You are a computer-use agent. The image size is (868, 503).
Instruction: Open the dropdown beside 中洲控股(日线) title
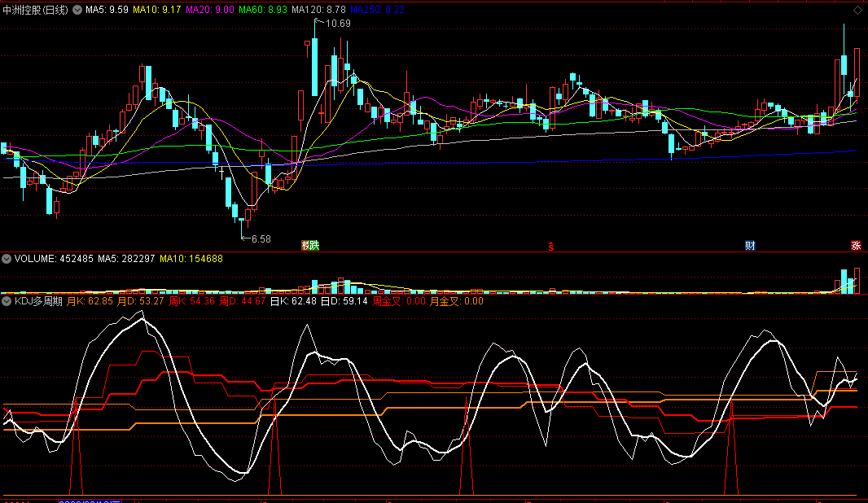tap(77, 10)
